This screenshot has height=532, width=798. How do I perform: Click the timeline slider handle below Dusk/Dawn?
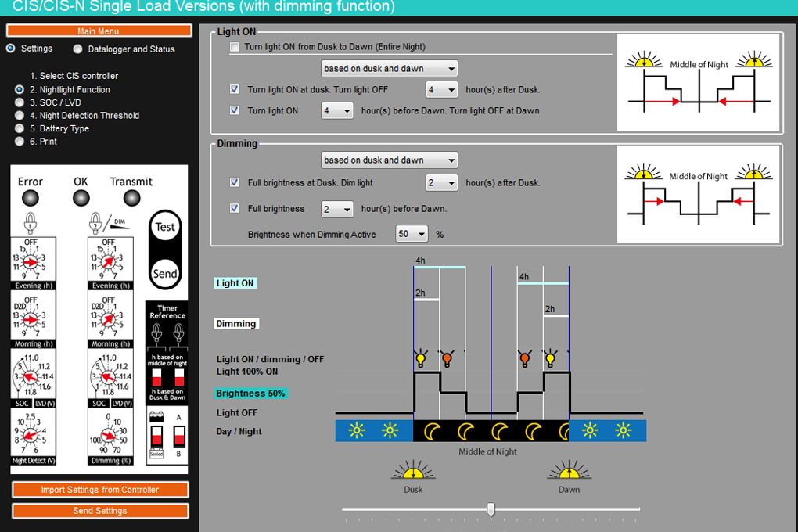tap(491, 509)
